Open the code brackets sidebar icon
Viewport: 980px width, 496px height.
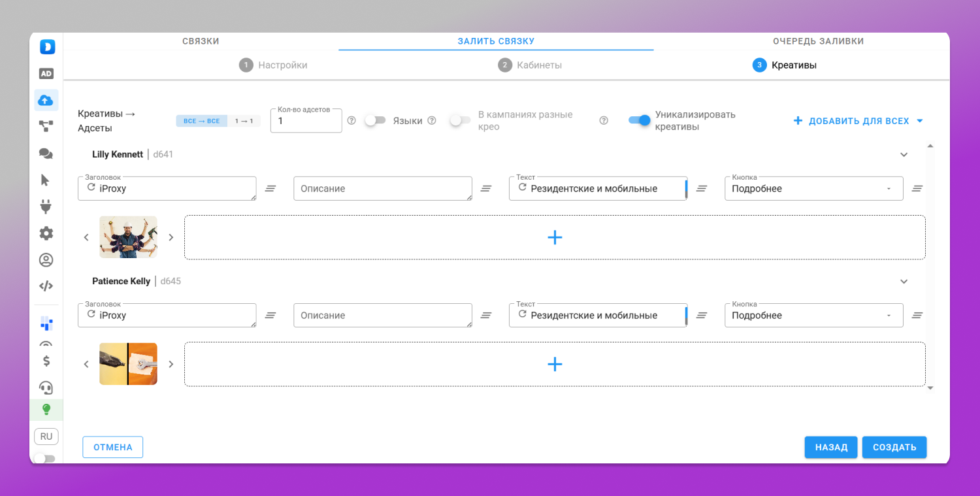[x=46, y=286]
